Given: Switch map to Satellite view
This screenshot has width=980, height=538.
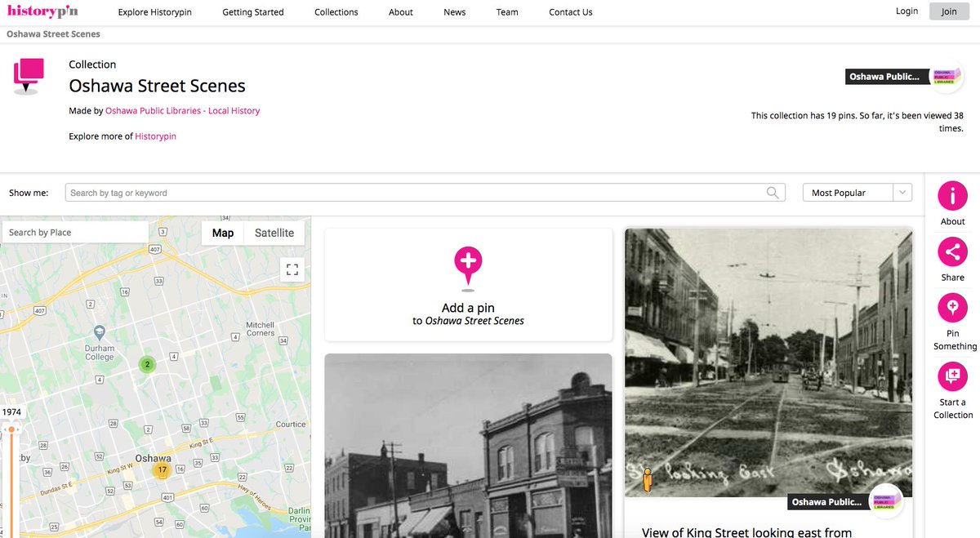Looking at the screenshot, I should click(x=274, y=233).
